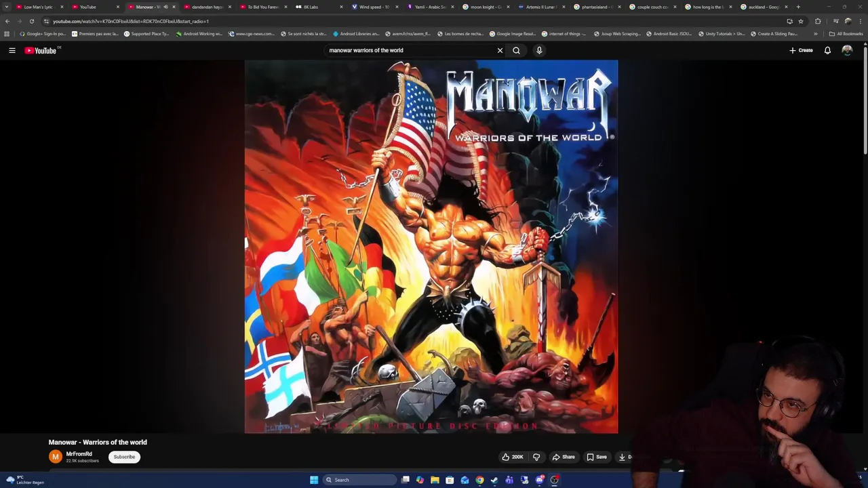The image size is (868, 488).
Task: Open Chrome media controls icon
Action: pos(835,21)
